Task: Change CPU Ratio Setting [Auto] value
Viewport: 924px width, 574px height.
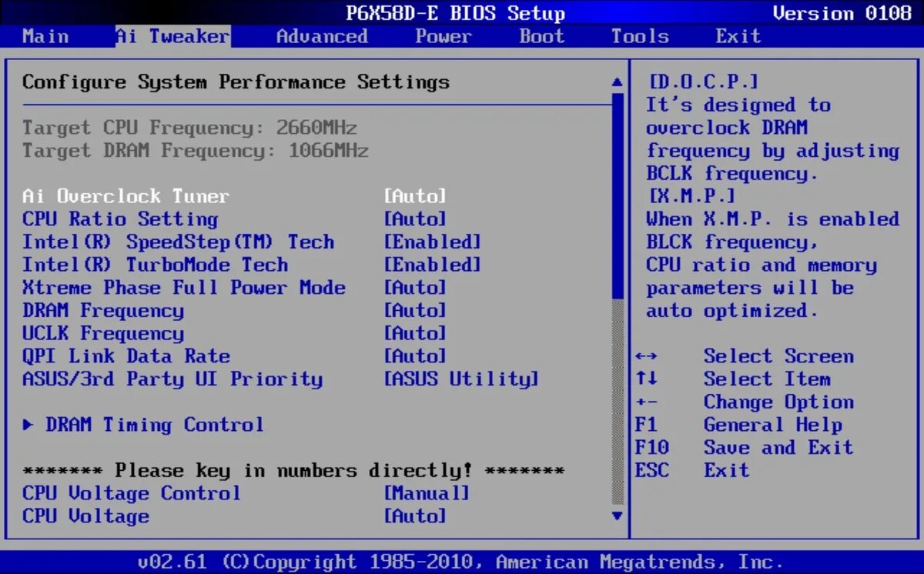Action: click(415, 219)
